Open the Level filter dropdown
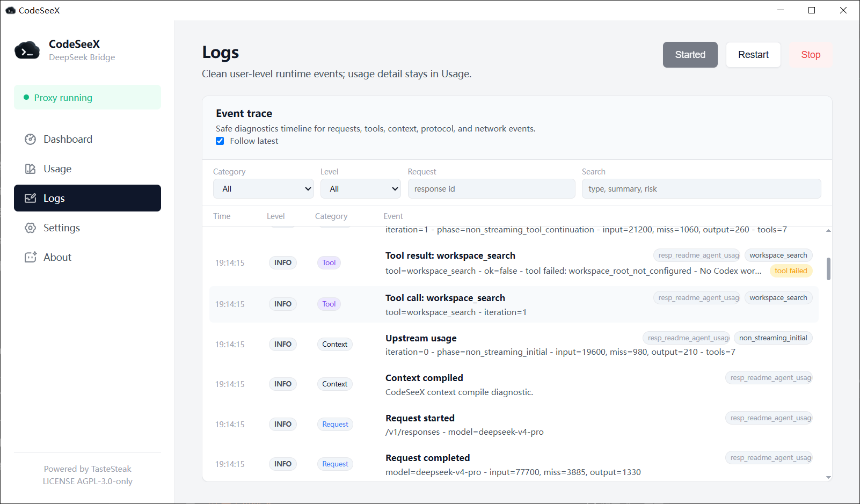This screenshot has width=860, height=504. point(361,189)
